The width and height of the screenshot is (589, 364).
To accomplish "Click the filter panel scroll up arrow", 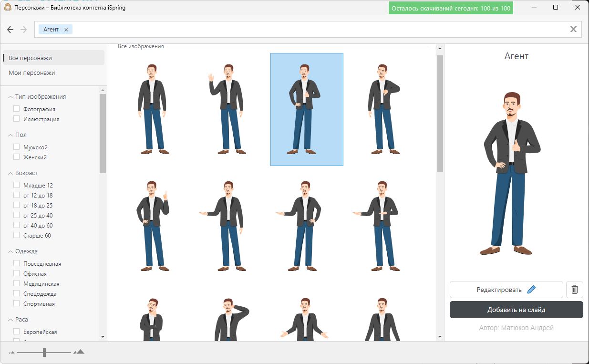I will [103, 89].
